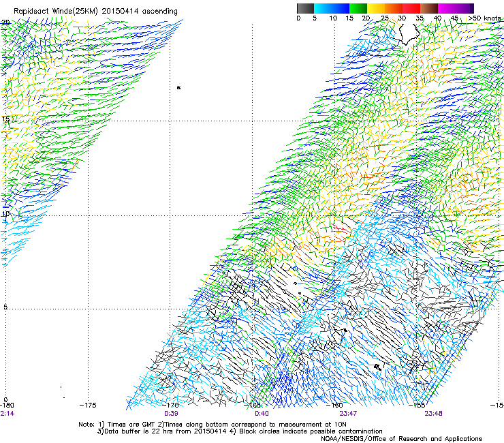Click the longitude label '-175'

(x=88, y=405)
